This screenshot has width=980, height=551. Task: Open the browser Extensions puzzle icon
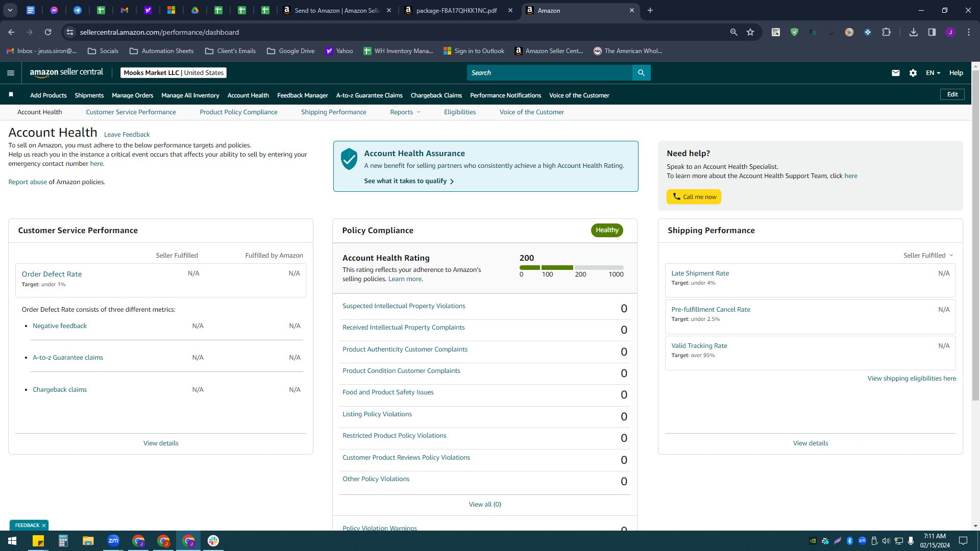(x=886, y=32)
